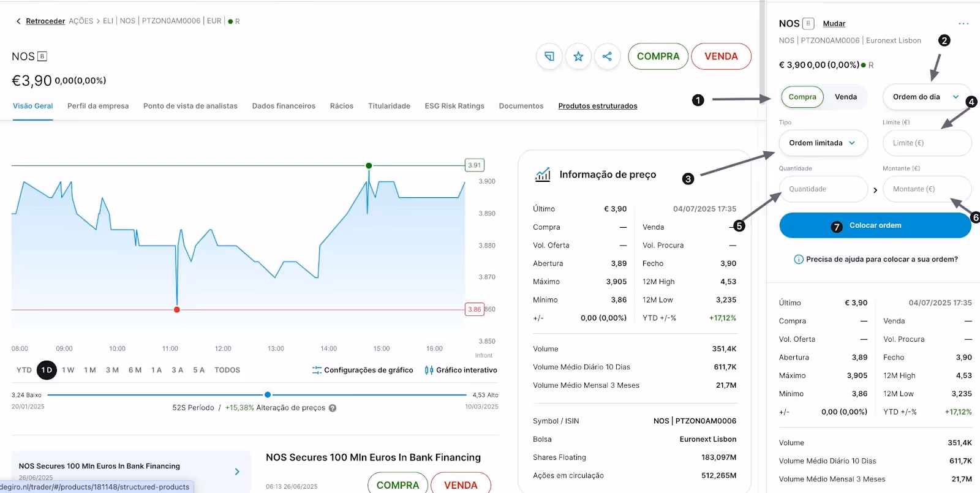Open the three-dots menu in order panel
The width and height of the screenshot is (980, 493).
pyautogui.click(x=963, y=24)
